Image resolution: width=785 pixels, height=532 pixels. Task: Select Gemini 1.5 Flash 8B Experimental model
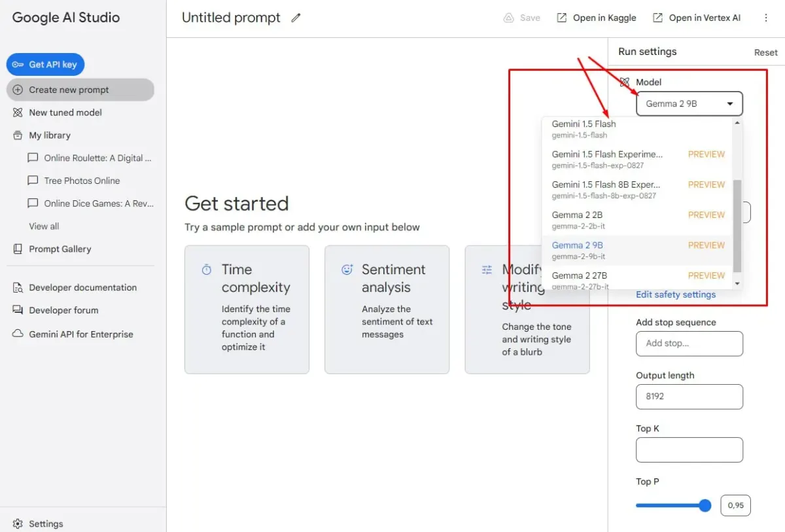pyautogui.click(x=638, y=190)
